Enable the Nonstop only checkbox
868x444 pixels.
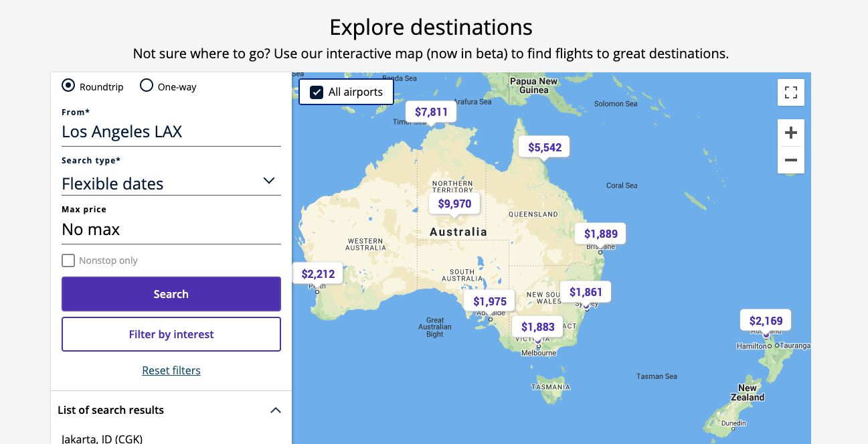[68, 261]
